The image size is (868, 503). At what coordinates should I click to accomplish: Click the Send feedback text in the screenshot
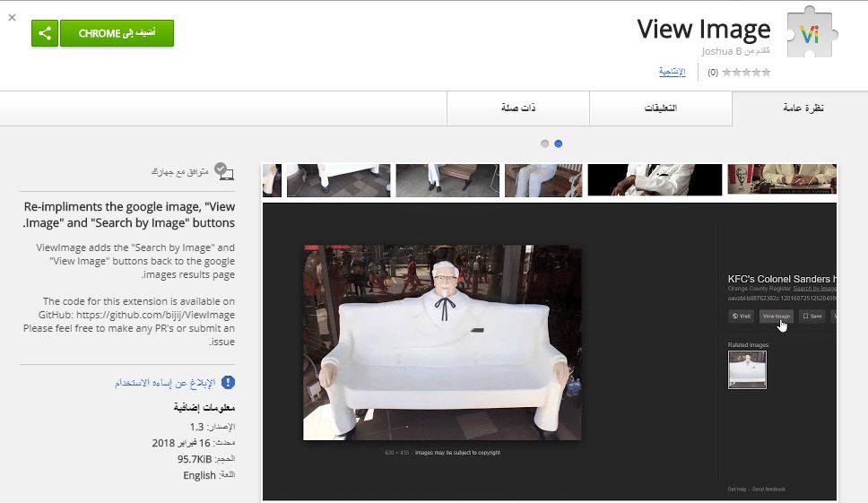tap(768, 490)
